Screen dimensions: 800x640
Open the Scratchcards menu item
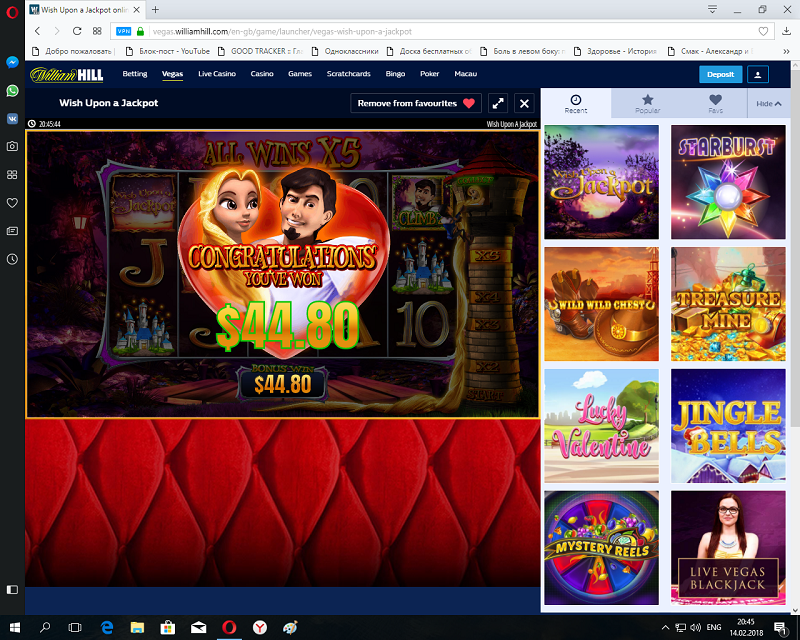348,74
